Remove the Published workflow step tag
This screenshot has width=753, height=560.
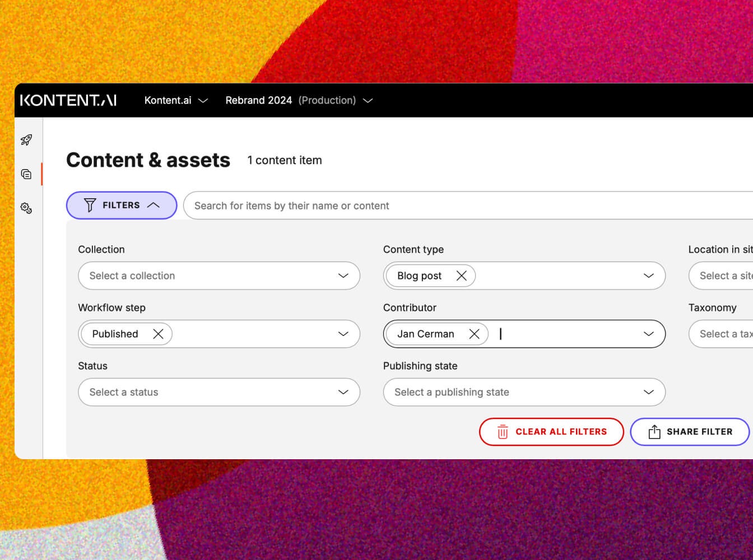pyautogui.click(x=158, y=334)
